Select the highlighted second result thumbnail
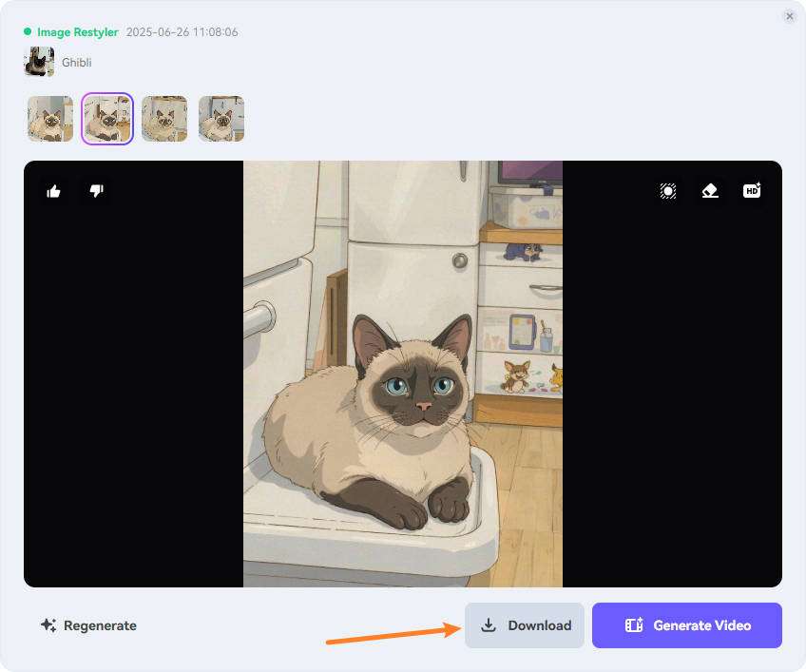The image size is (806, 672). point(107,119)
